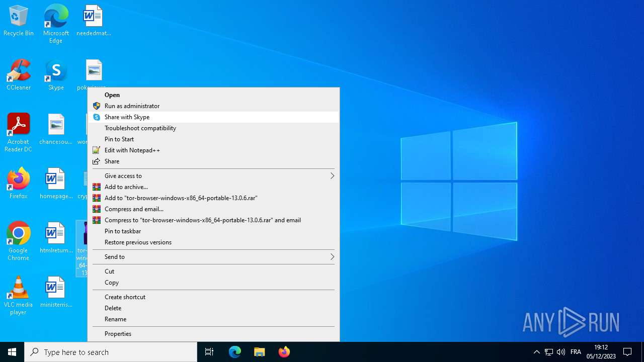Choose Compress to tor-browser .rar and email
The image size is (644, 362).
click(213, 220)
